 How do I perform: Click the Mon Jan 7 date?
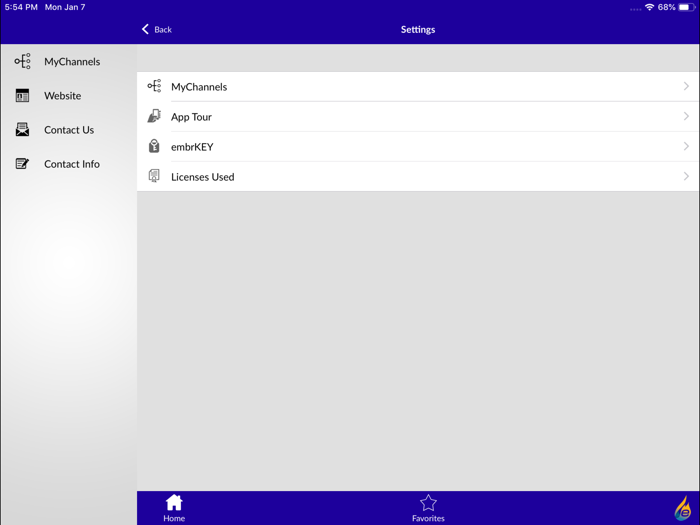pyautogui.click(x=65, y=7)
